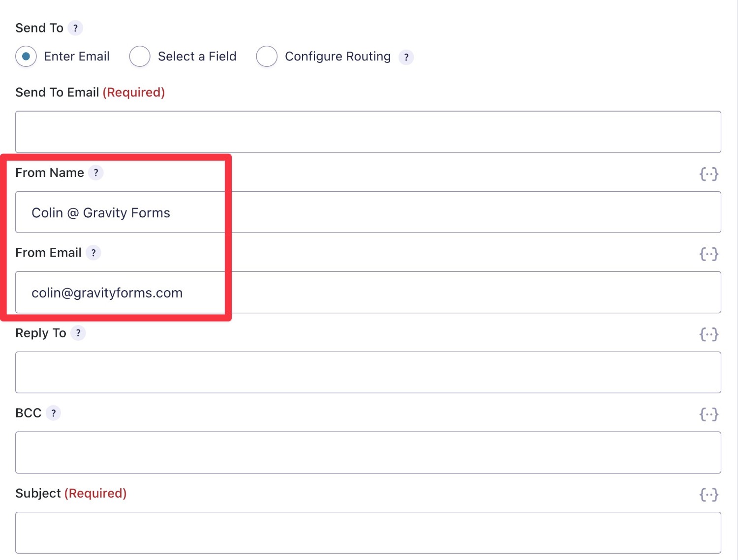Open merge tag selector for Reply To

709,334
